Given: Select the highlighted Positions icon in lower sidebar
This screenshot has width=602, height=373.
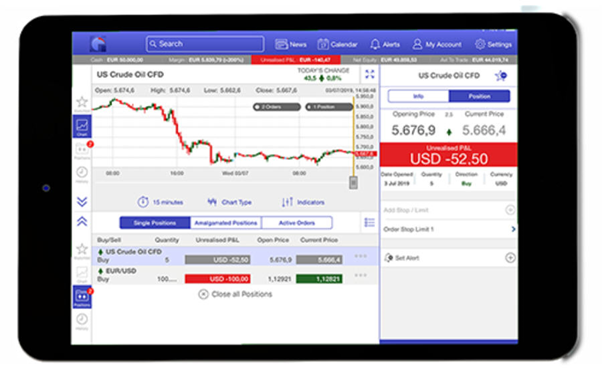Looking at the screenshot, I should [82, 297].
